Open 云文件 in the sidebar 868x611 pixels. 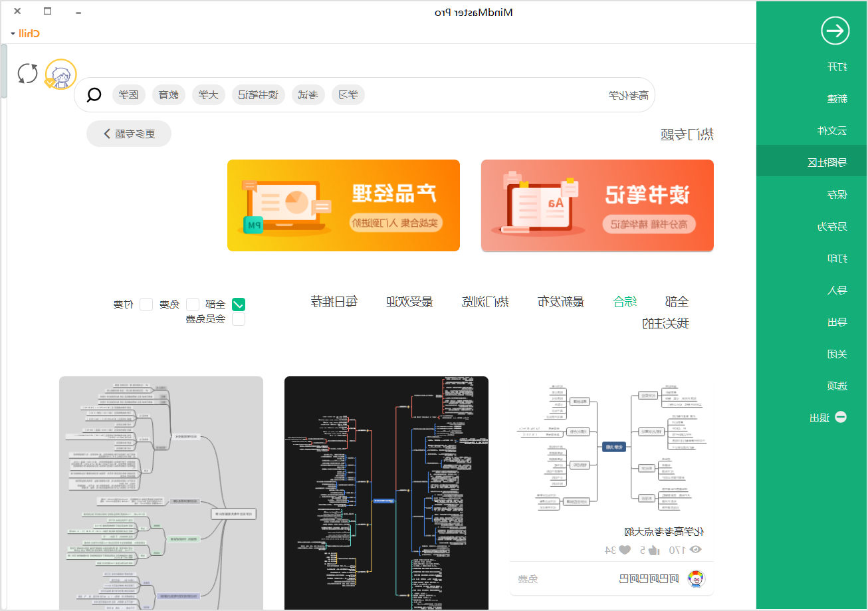point(832,131)
